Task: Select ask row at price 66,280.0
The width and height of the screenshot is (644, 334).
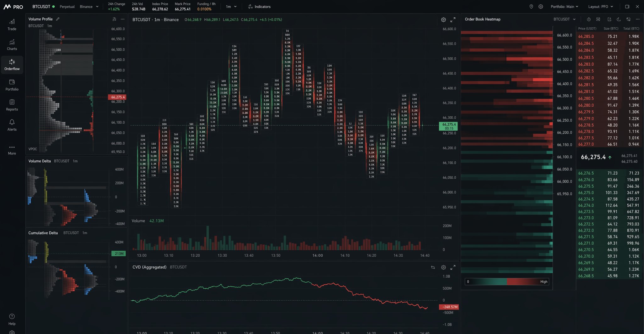Action: pyautogui.click(x=609, y=105)
